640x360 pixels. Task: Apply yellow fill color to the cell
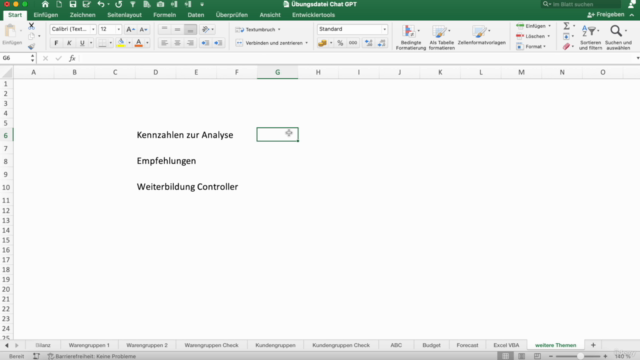pos(121,43)
